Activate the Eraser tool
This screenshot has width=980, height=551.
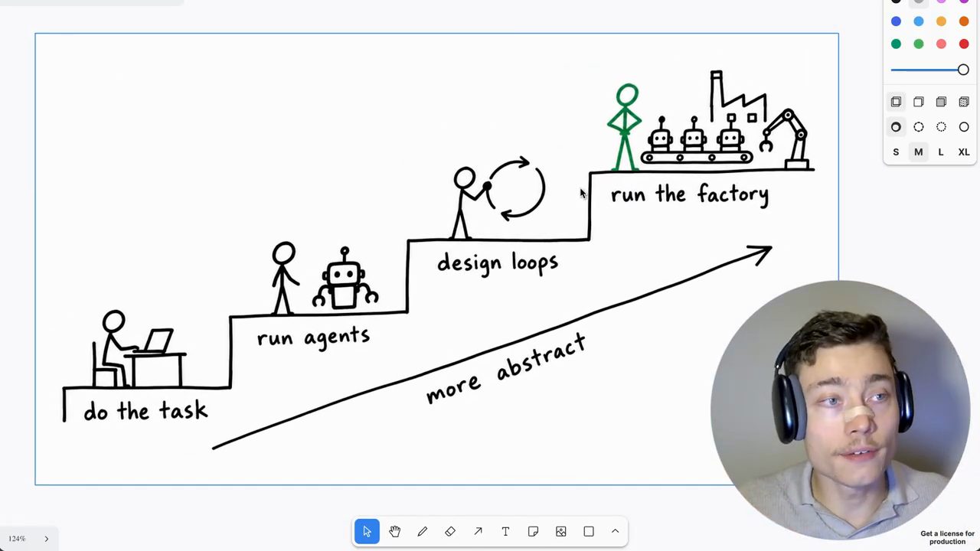pos(450,531)
